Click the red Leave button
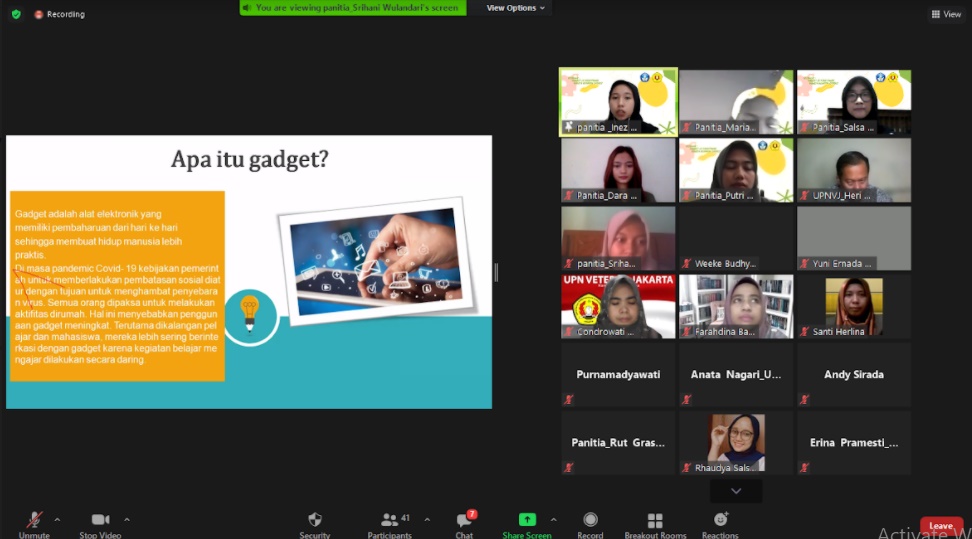Screen dimensions: 972x539 (x=941, y=526)
